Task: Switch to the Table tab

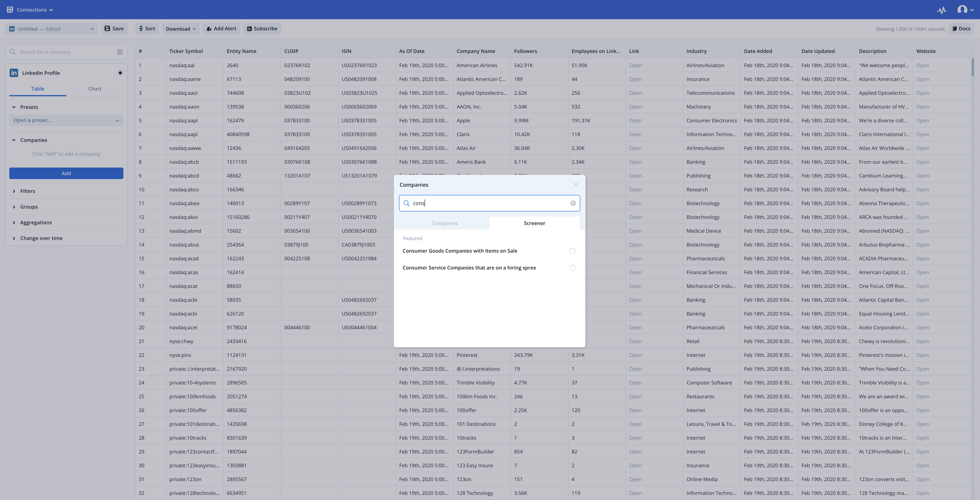Action: point(38,89)
